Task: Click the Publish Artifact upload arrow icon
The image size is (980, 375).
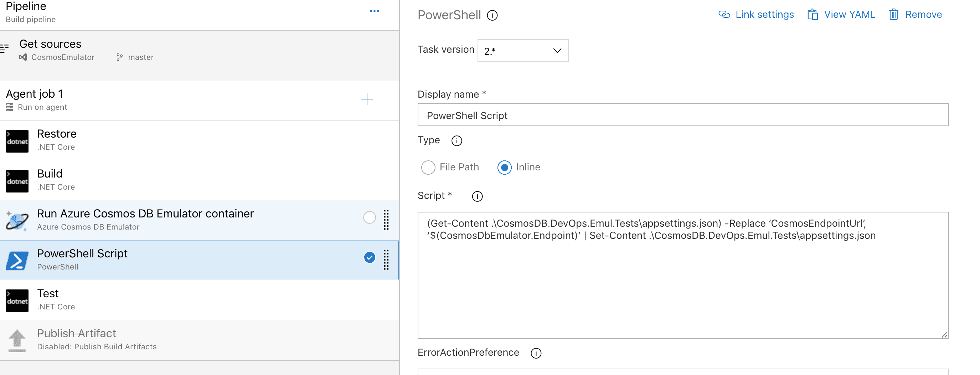Action: tap(17, 341)
